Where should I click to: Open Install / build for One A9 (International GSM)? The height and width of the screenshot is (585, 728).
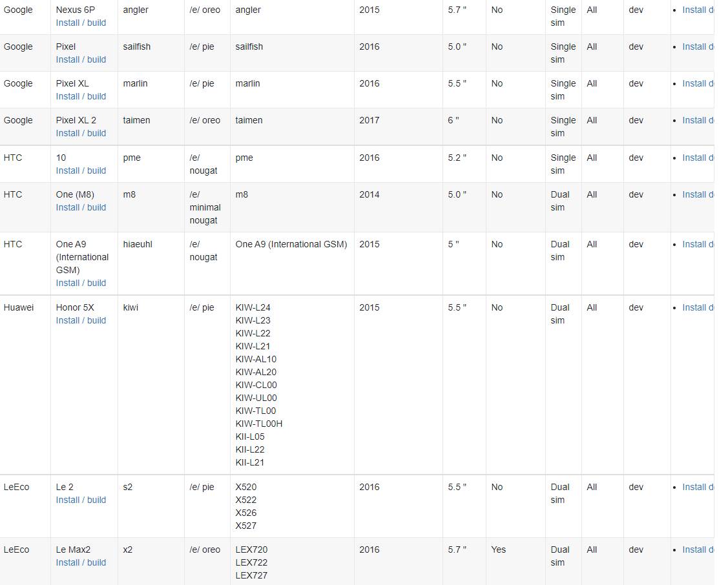[x=81, y=283]
